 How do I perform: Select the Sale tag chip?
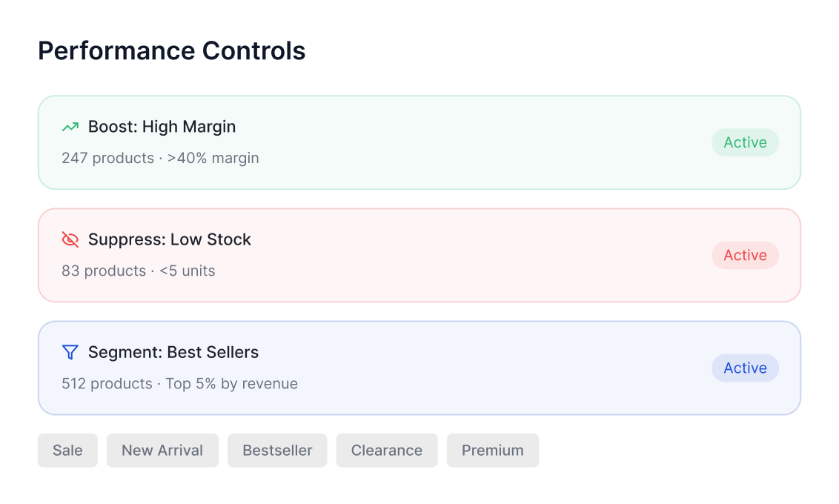[67, 451]
